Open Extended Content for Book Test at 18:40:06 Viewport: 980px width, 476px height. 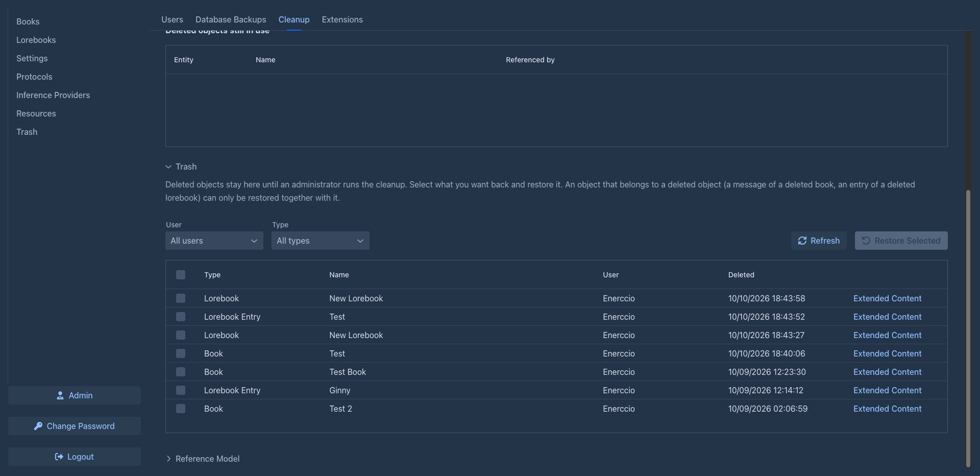tap(887, 353)
